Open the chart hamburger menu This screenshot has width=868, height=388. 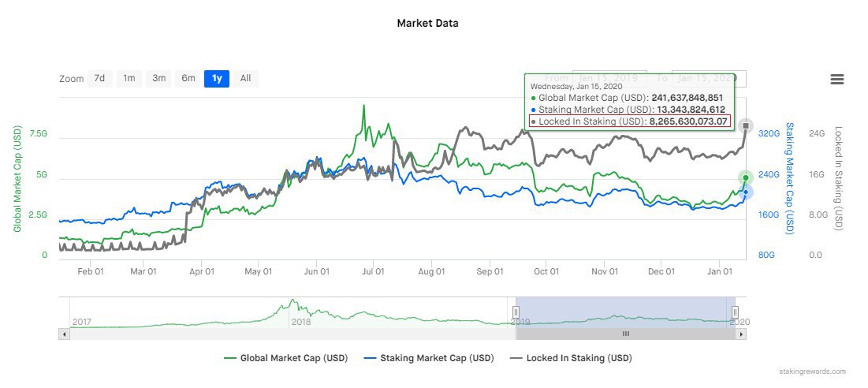[837, 79]
